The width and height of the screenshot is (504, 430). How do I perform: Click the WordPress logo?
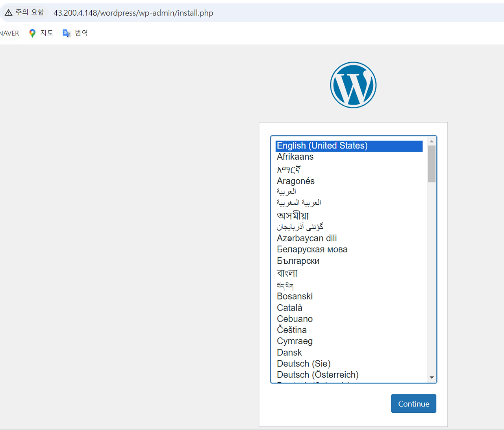click(x=353, y=85)
